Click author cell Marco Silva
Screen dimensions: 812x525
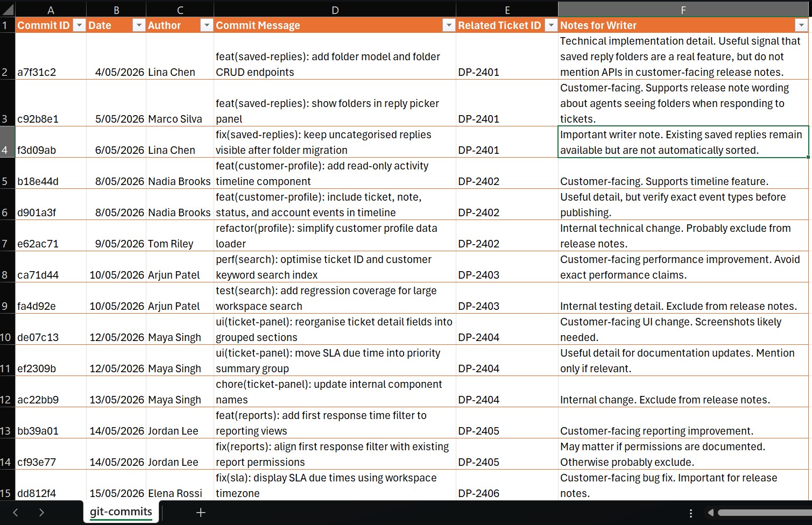[x=180, y=103]
